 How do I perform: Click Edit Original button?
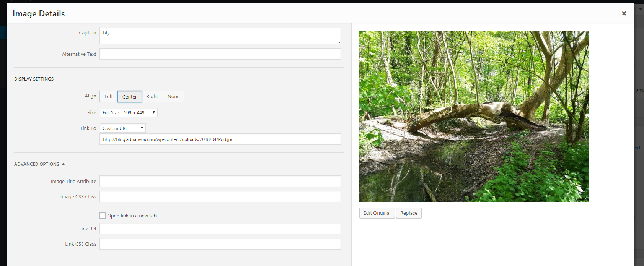(377, 213)
